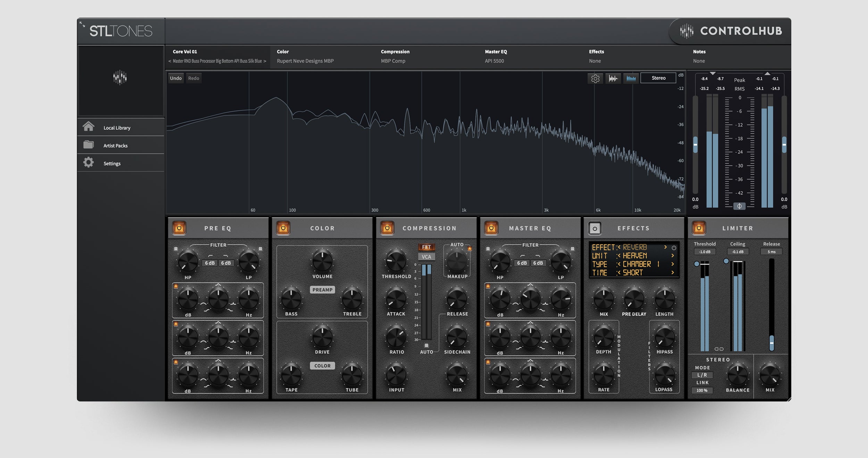Click the folder icon for Artist Packs
868x458 pixels.
(89, 144)
